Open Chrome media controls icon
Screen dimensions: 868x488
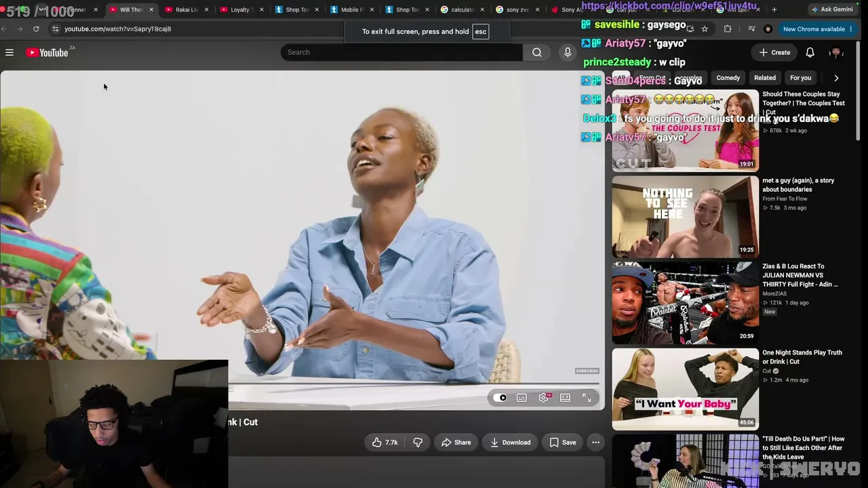751,29
